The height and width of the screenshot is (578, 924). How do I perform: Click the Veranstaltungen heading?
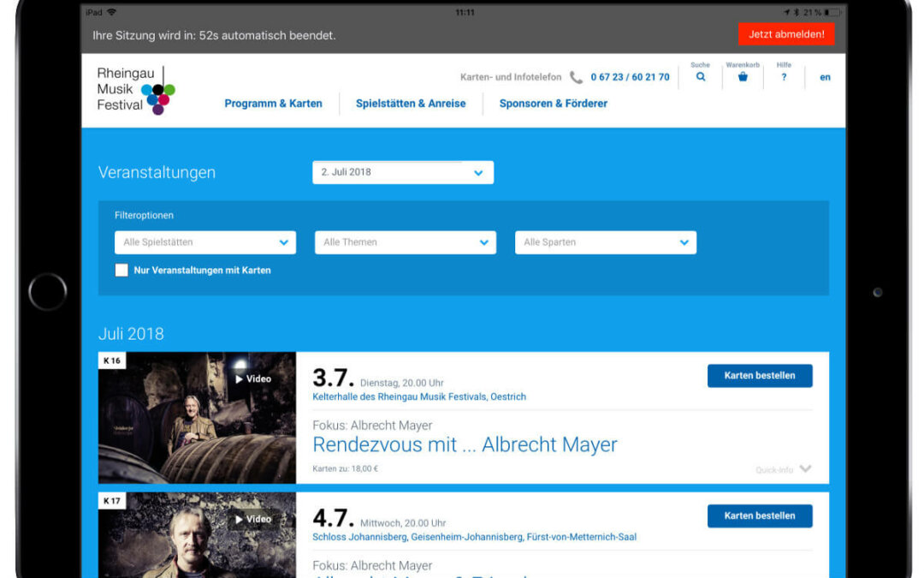(x=157, y=172)
